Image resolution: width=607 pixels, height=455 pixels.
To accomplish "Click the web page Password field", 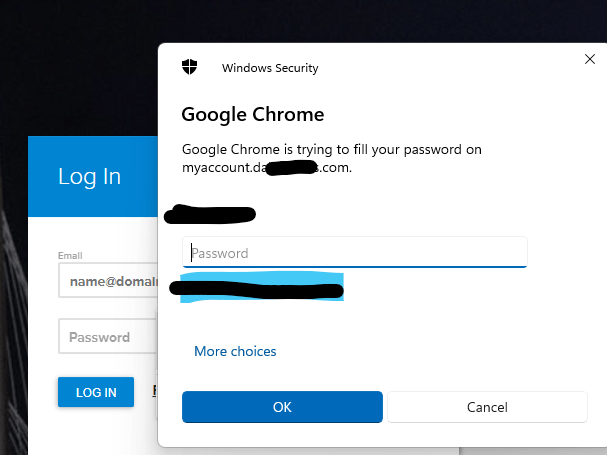I will (108, 337).
